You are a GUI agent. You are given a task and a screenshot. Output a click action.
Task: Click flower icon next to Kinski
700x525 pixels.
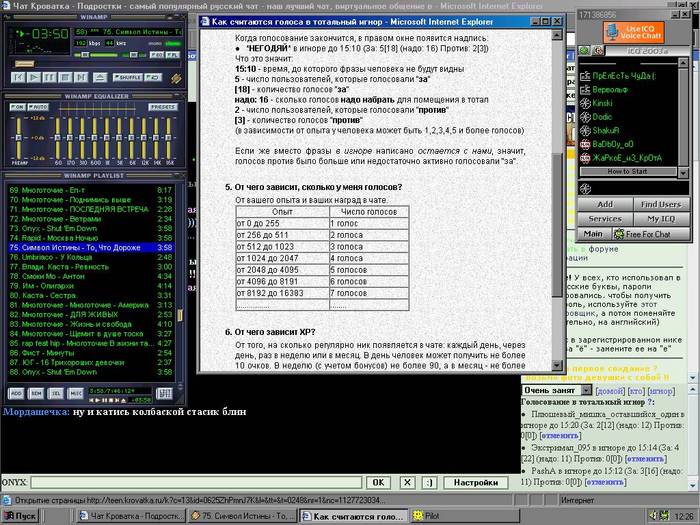(x=585, y=103)
